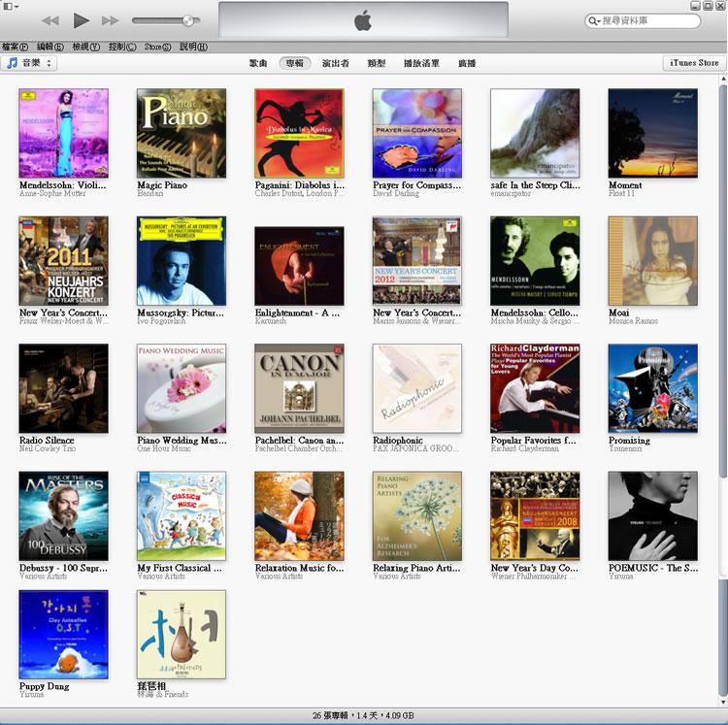Select the Enlightenment album cover
Screen dimensions: 728x725
coord(300,266)
